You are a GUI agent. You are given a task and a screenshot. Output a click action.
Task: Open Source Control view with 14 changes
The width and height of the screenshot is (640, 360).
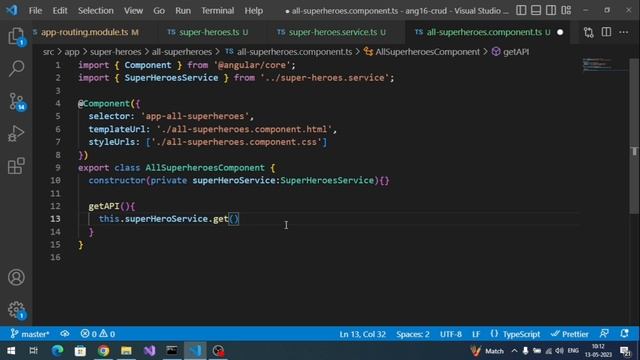pos(16,102)
